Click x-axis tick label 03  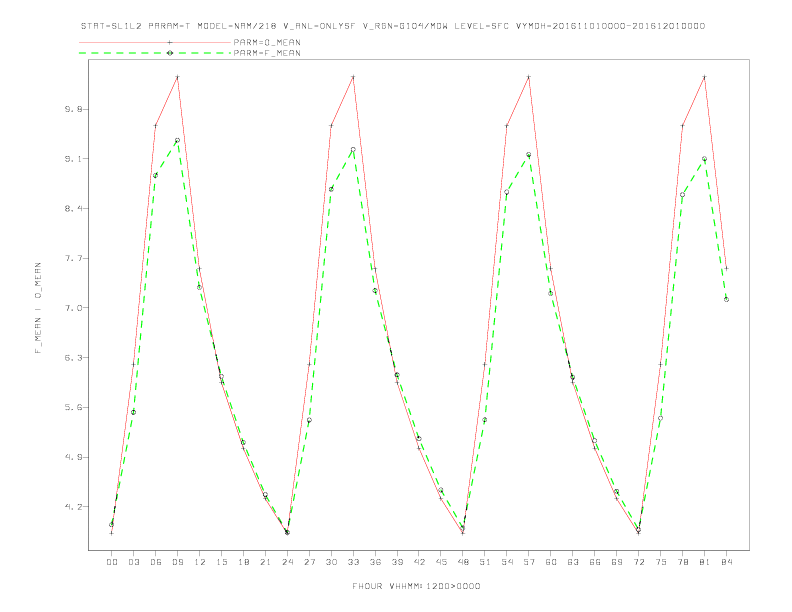[133, 562]
